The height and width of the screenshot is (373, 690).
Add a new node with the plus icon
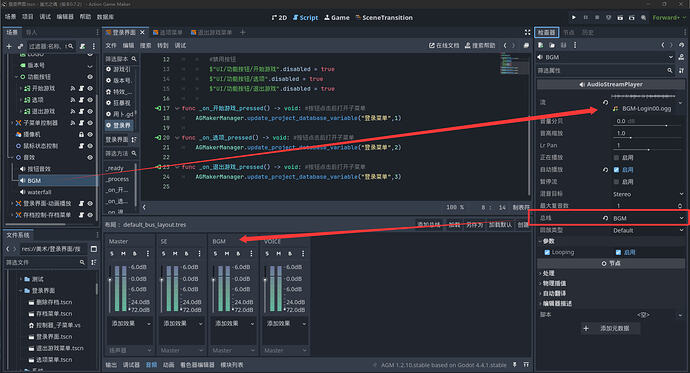[x=9, y=46]
